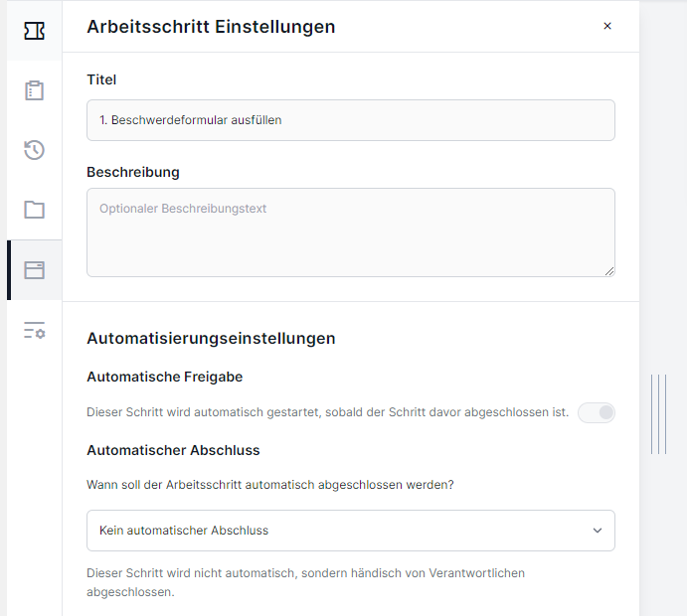Viewport: 687px width, 616px height.
Task: Open the ticket icon in sidebar
Action: pyautogui.click(x=34, y=31)
